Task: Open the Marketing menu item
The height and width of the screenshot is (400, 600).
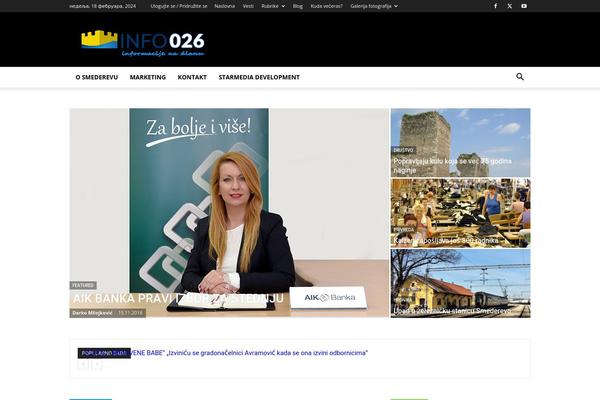Action: click(x=148, y=77)
